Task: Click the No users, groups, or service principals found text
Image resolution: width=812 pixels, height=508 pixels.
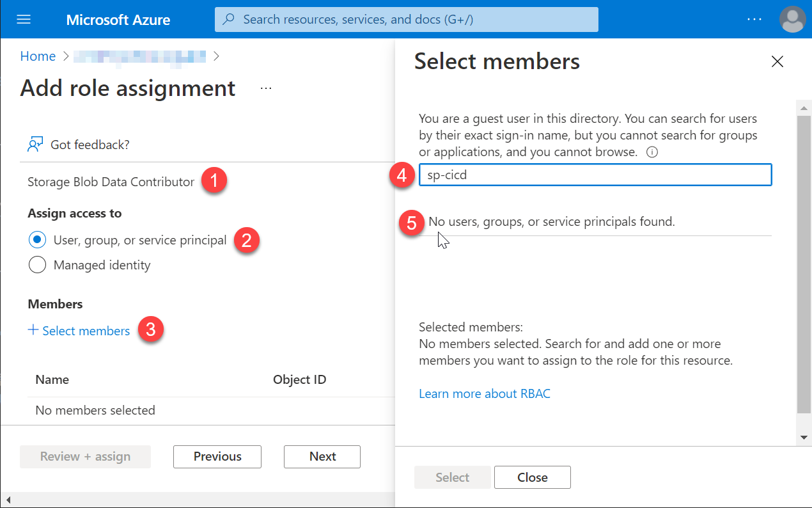Action: click(x=552, y=222)
